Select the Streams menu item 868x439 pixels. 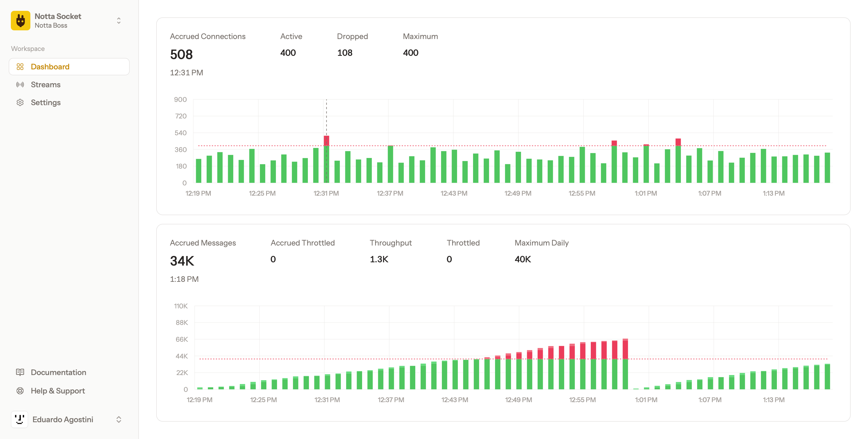[46, 85]
